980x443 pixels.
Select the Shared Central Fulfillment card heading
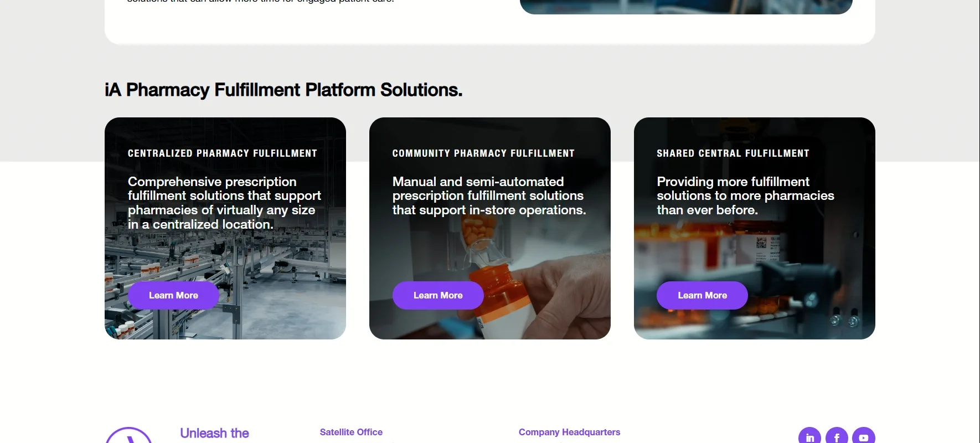click(733, 153)
